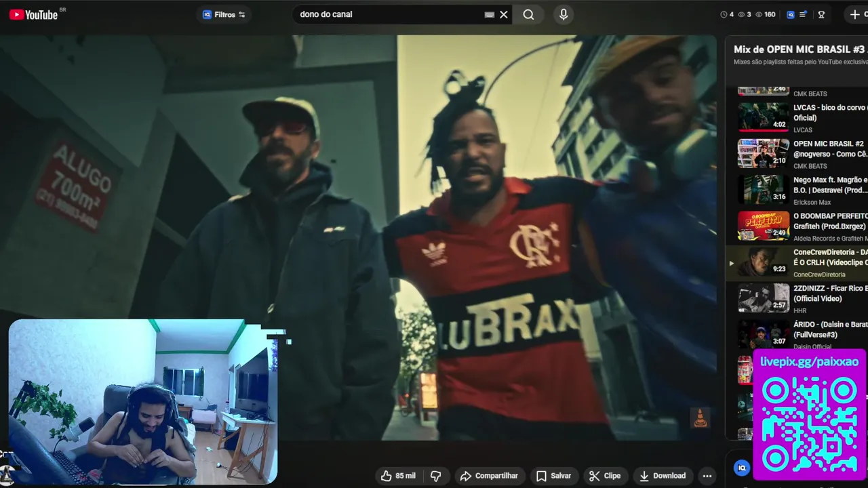The width and height of the screenshot is (868, 488).
Task: Click the 'Mix de OPEN MIC BRASIL #3' title
Action: 800,49
